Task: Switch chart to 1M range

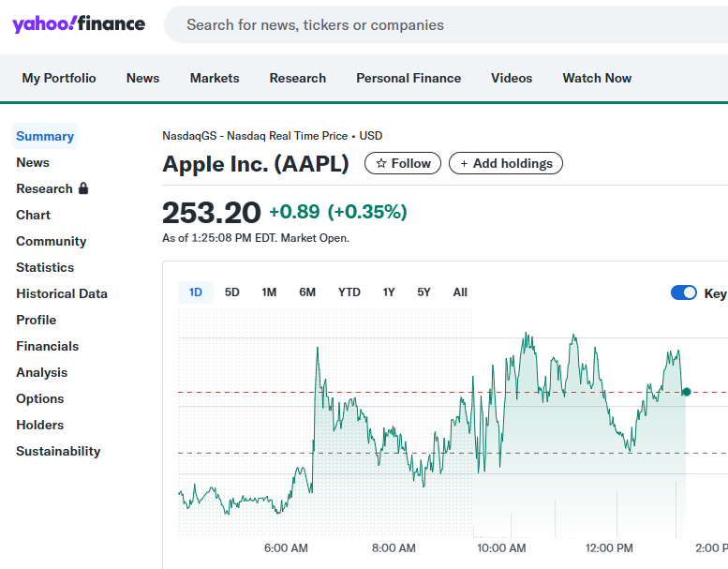Action: click(269, 292)
